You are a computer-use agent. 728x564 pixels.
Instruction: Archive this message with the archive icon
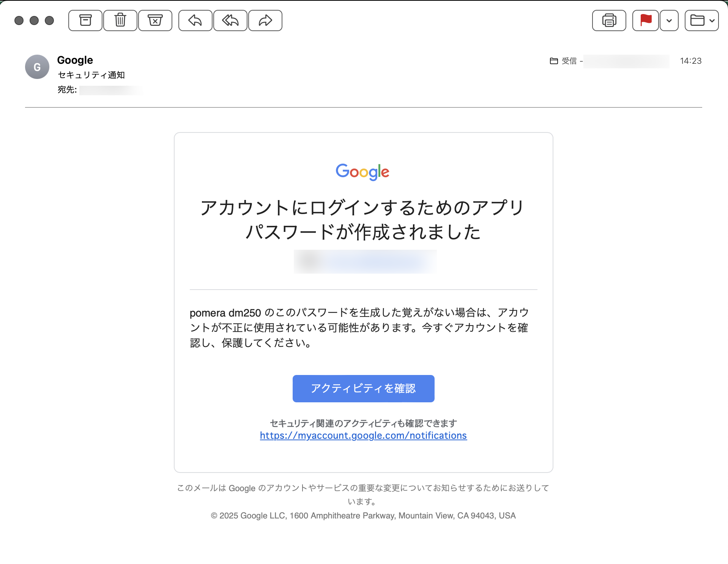pyautogui.click(x=85, y=20)
